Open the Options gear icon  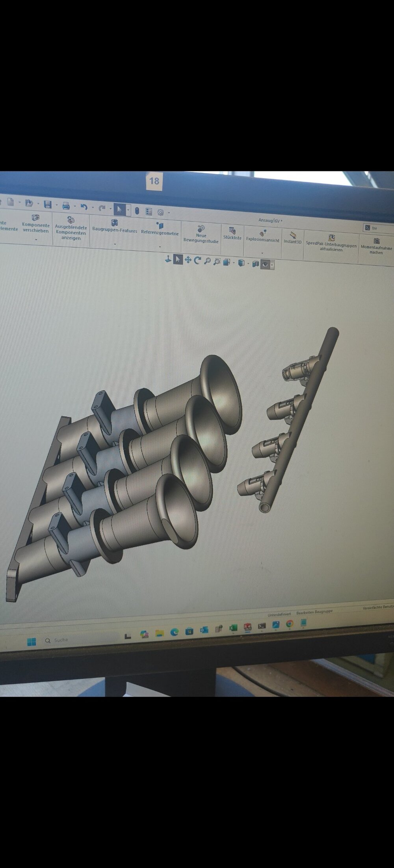[160, 212]
